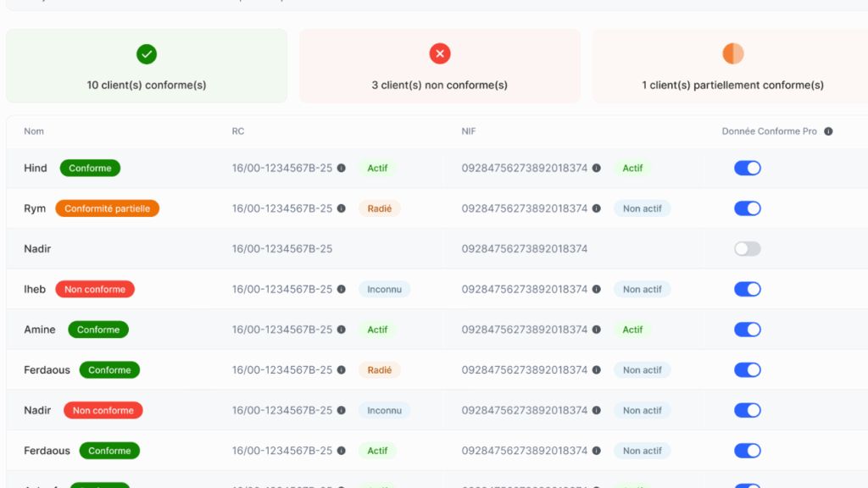The width and height of the screenshot is (868, 488).
Task: Enable the switched-off toggle in Nadir's row
Action: (x=747, y=249)
